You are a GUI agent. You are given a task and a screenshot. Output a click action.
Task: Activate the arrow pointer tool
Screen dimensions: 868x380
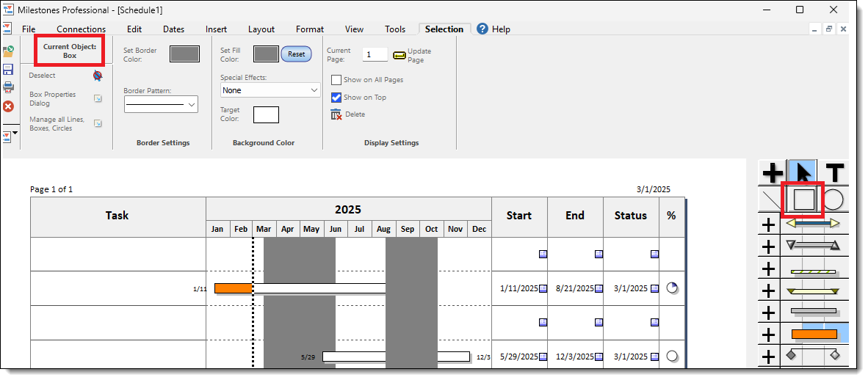pos(803,173)
